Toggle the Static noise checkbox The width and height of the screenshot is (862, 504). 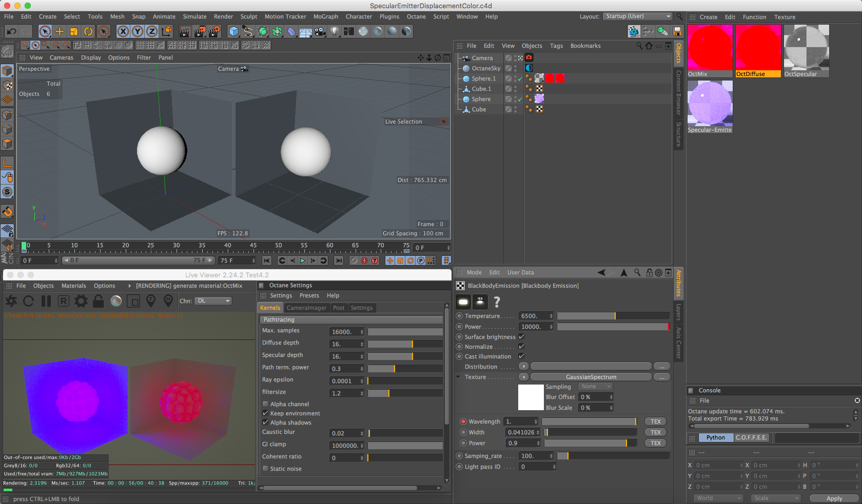click(x=266, y=469)
